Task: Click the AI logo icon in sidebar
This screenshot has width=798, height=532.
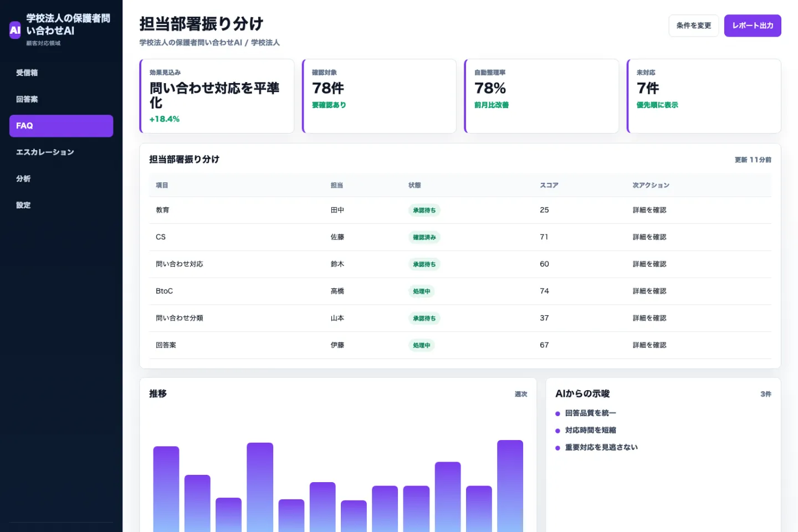Action: coord(15,30)
